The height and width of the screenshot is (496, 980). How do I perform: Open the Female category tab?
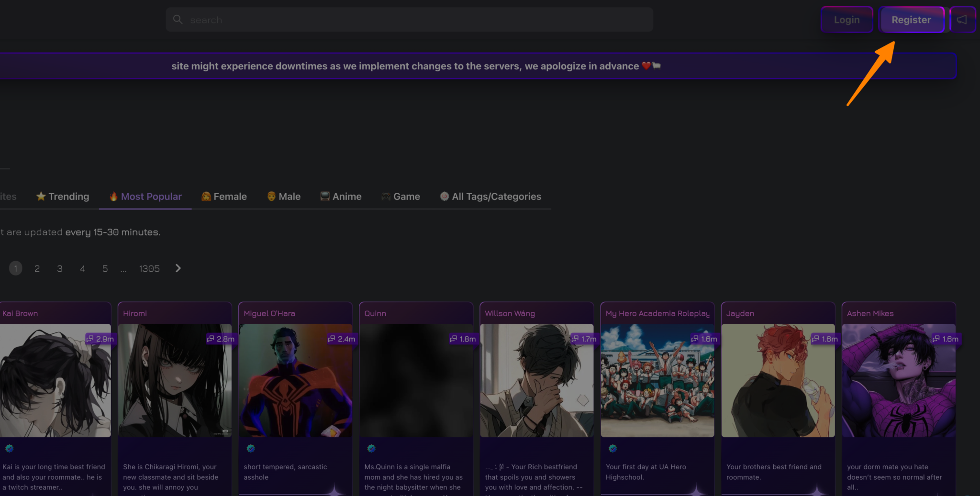click(224, 197)
